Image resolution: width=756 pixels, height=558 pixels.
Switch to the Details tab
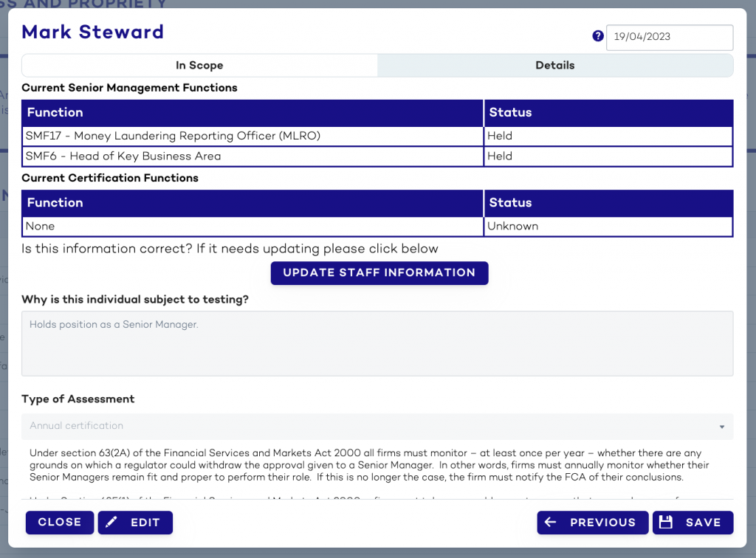555,65
